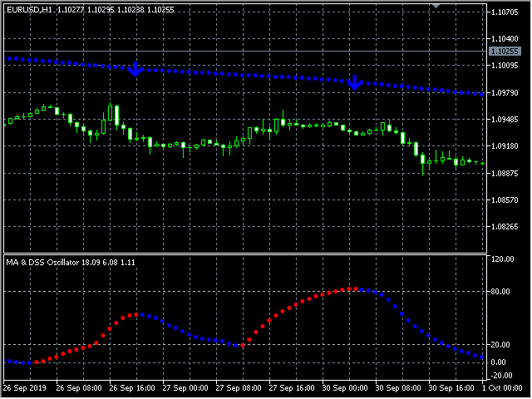Viewport: 532px width, 399px height.
Task: Click the 120.00 oscillator scale label
Action: tap(504, 259)
